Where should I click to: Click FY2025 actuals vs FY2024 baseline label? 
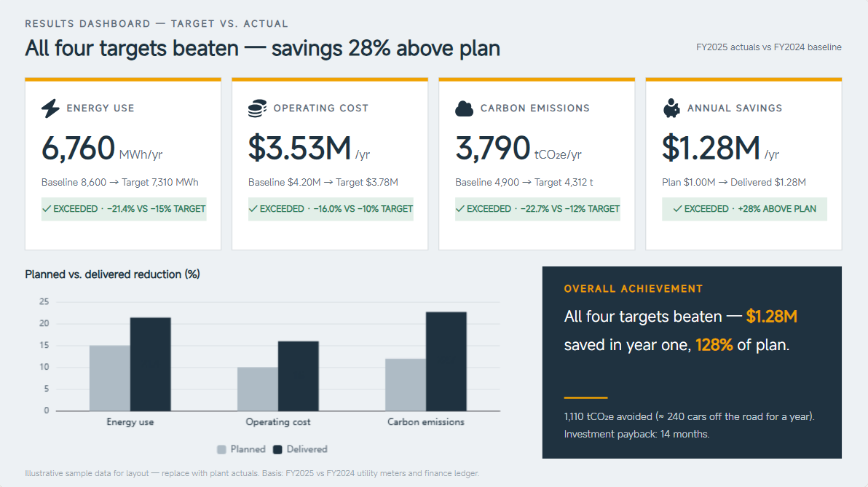[x=769, y=47]
